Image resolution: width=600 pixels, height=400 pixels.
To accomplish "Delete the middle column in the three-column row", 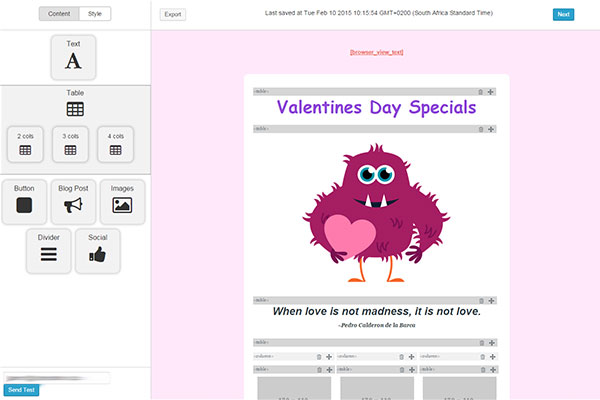I will pos(401,357).
